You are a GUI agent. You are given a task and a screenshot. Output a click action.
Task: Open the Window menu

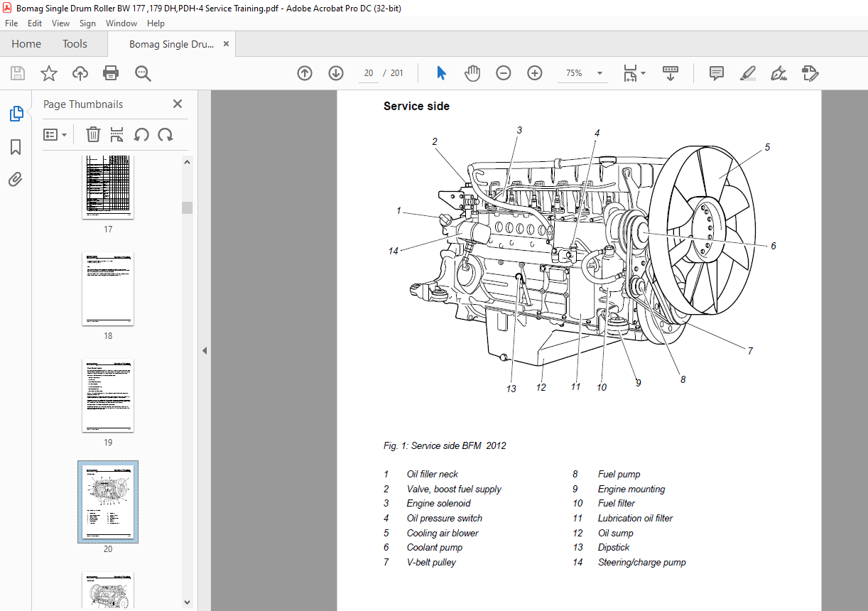pyautogui.click(x=121, y=23)
